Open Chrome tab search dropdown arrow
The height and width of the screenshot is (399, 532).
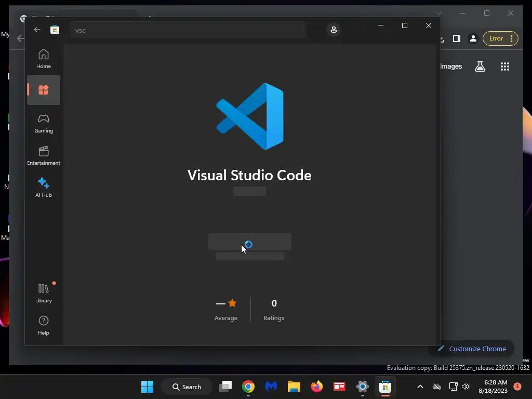[438, 13]
